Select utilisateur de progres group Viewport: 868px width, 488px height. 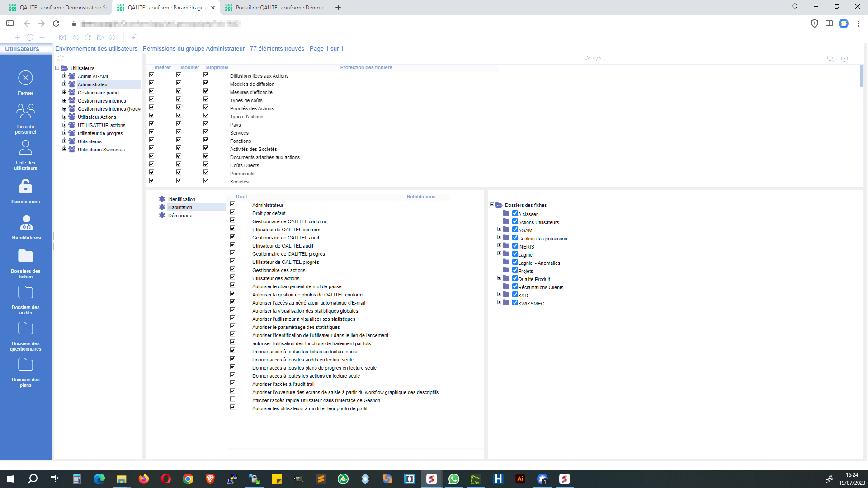tap(100, 133)
